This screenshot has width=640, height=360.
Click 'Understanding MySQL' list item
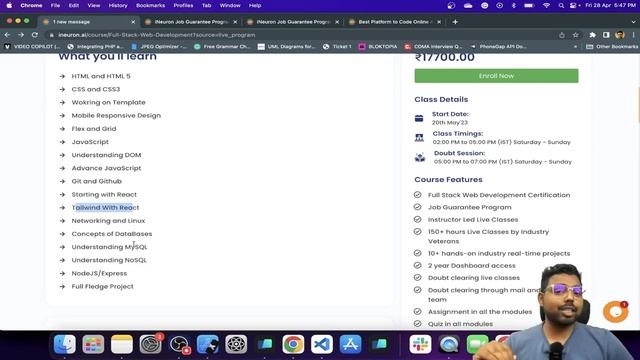tap(109, 247)
